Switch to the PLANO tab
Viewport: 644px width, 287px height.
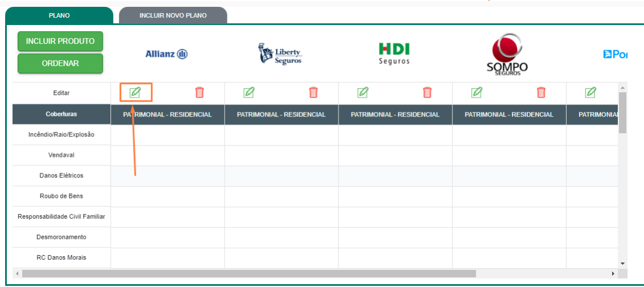coord(59,15)
